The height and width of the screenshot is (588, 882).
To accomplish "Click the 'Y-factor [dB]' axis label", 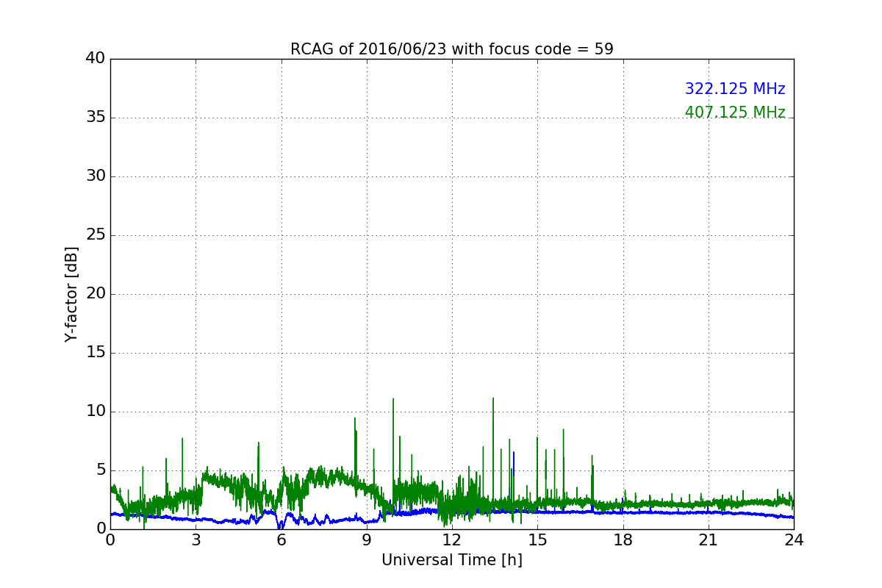I will [x=71, y=294].
